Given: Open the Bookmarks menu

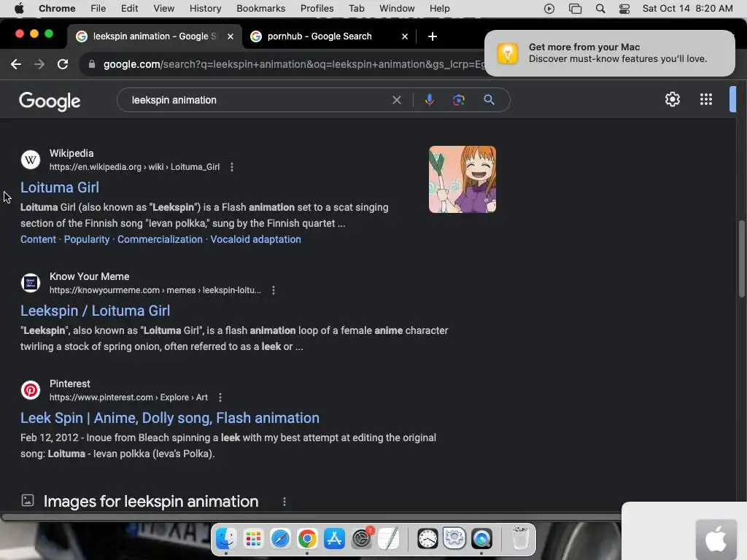Looking at the screenshot, I should [260, 9].
